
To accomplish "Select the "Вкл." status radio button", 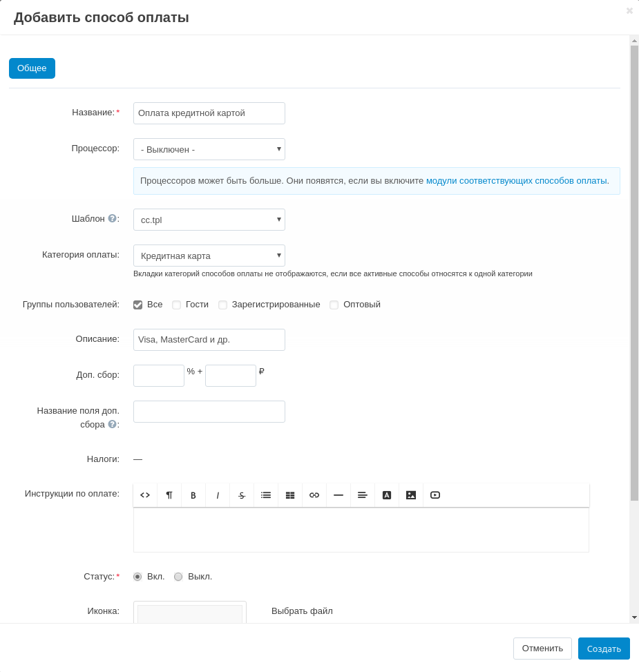I will pyautogui.click(x=137, y=577).
